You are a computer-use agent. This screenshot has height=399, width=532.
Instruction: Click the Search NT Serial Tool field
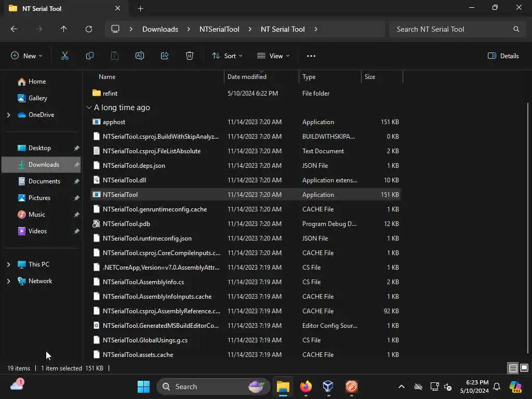[456, 29]
